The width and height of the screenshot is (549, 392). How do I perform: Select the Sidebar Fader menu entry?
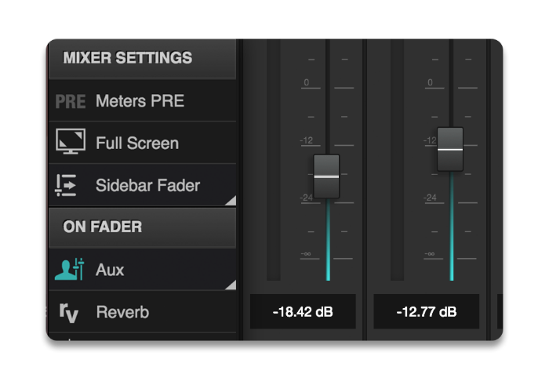[x=147, y=186]
